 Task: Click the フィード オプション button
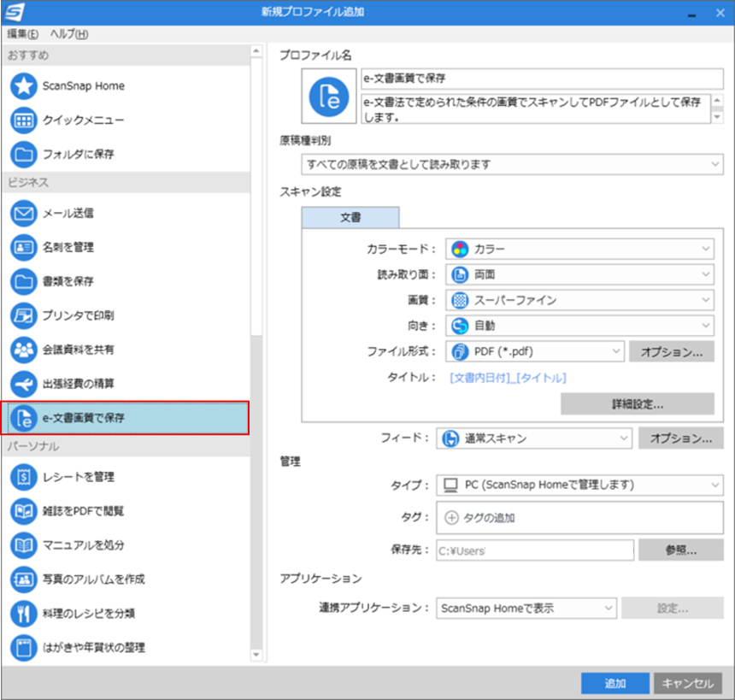click(x=680, y=438)
